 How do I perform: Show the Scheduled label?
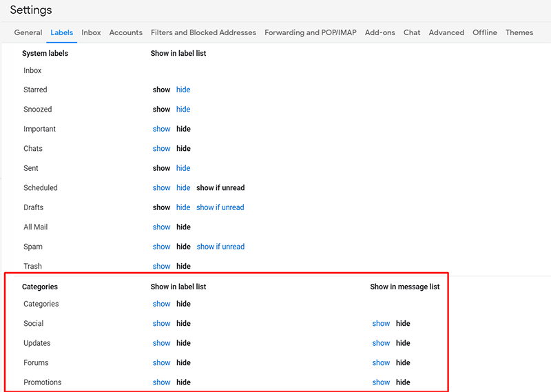click(x=161, y=188)
